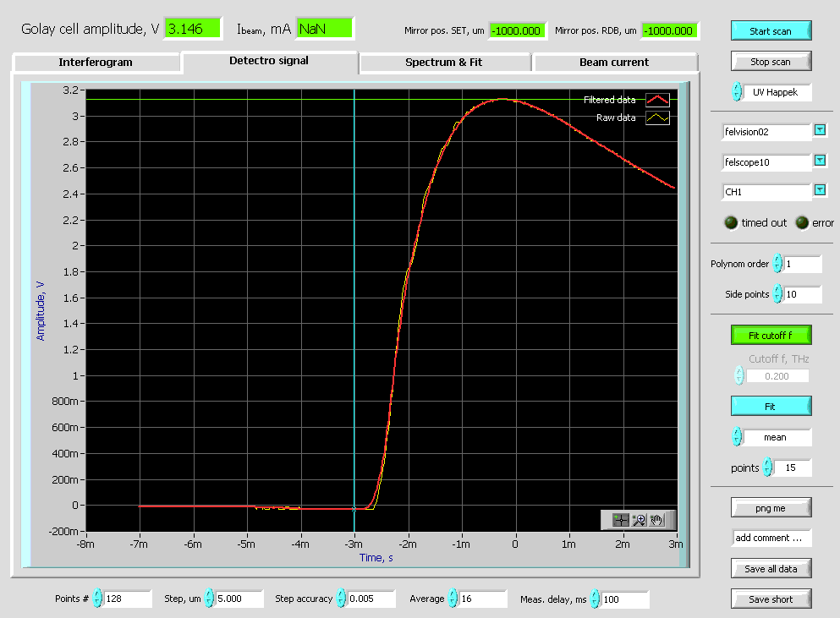Click the Filtered data legend label
Image resolution: width=840 pixels, height=618 pixels.
609,100
